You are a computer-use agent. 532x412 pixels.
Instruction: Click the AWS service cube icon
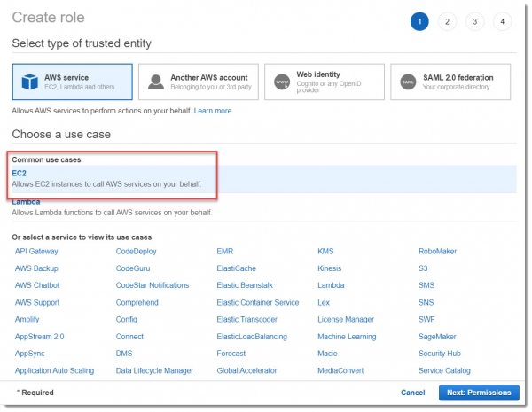(28, 81)
